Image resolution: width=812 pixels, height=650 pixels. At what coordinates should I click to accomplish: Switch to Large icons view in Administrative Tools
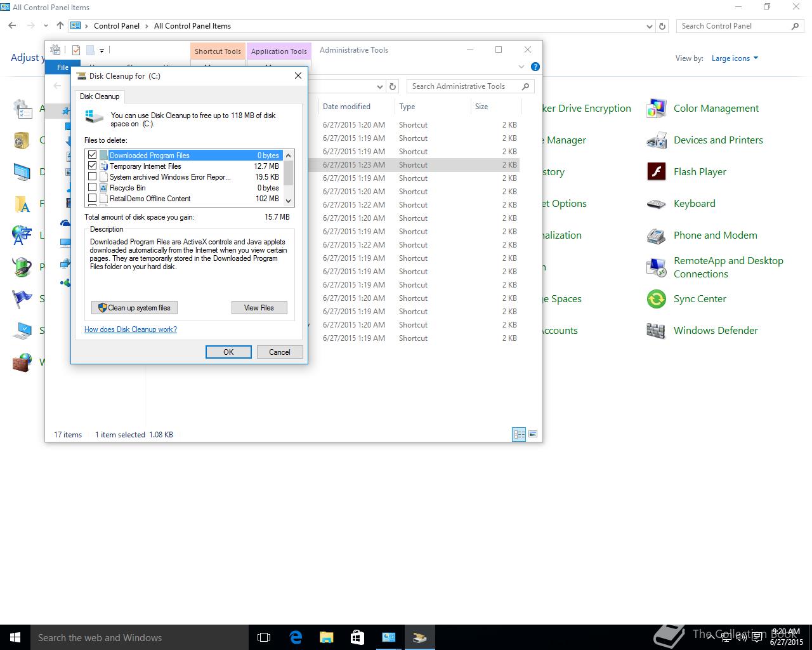[533, 434]
